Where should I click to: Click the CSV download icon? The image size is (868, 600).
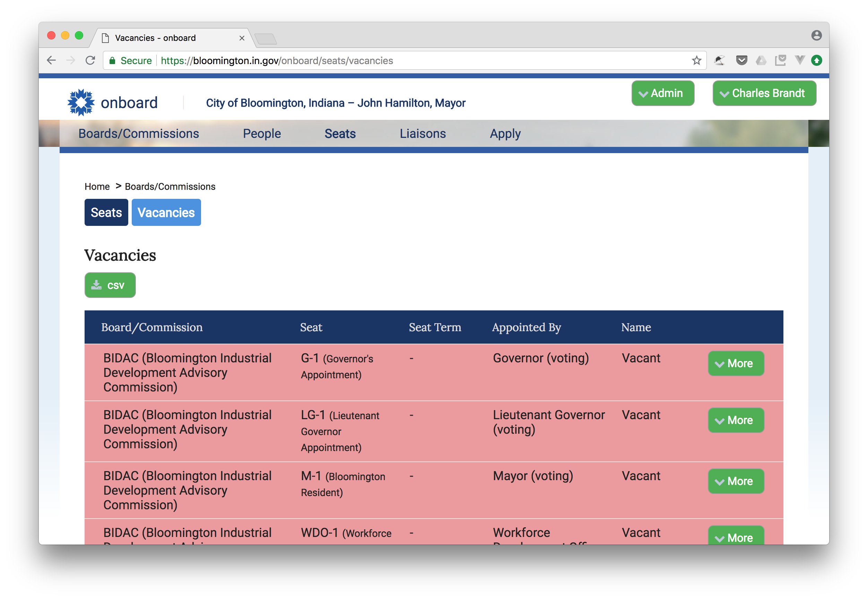98,285
